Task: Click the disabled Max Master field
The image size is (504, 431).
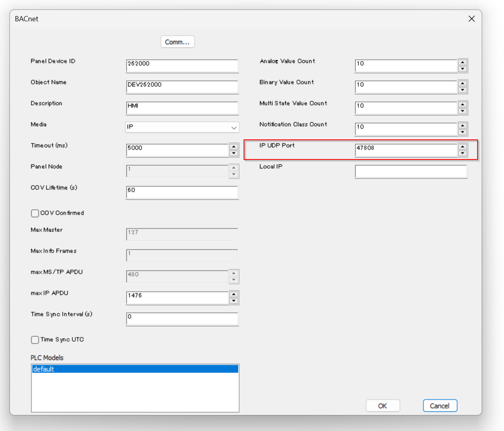Action: (182, 235)
